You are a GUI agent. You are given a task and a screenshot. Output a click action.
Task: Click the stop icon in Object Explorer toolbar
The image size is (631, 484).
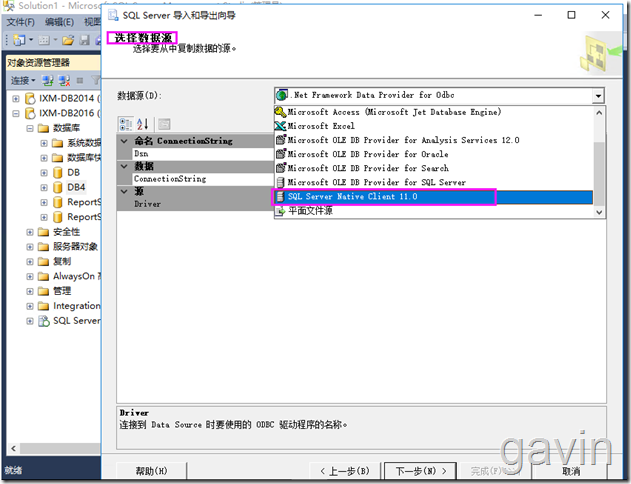pos(80,81)
